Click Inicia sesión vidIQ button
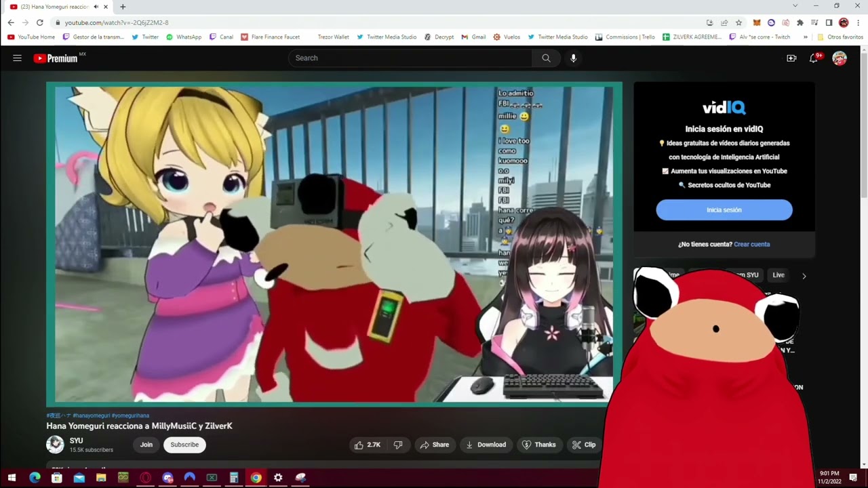Image resolution: width=868 pixels, height=488 pixels. click(x=724, y=210)
